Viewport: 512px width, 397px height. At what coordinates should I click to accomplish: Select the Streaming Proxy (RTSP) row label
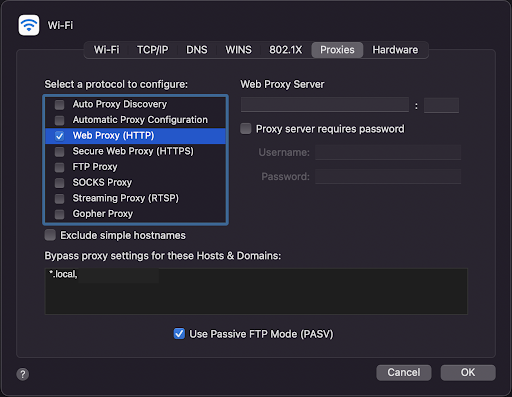pyautogui.click(x=126, y=198)
